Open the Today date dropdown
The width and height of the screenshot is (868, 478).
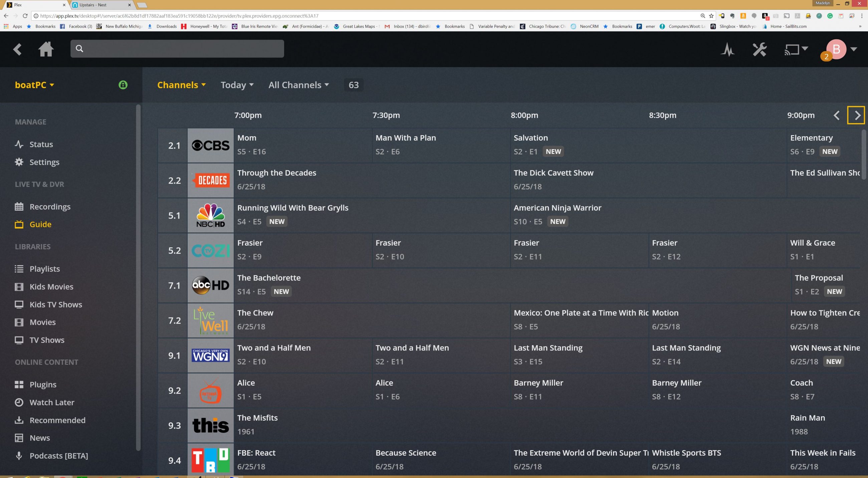[237, 85]
